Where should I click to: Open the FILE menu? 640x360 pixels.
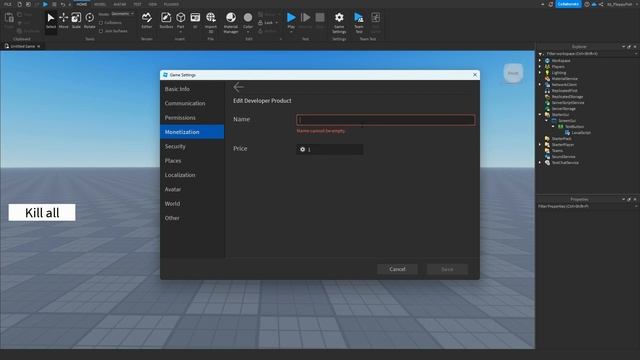point(8,4)
